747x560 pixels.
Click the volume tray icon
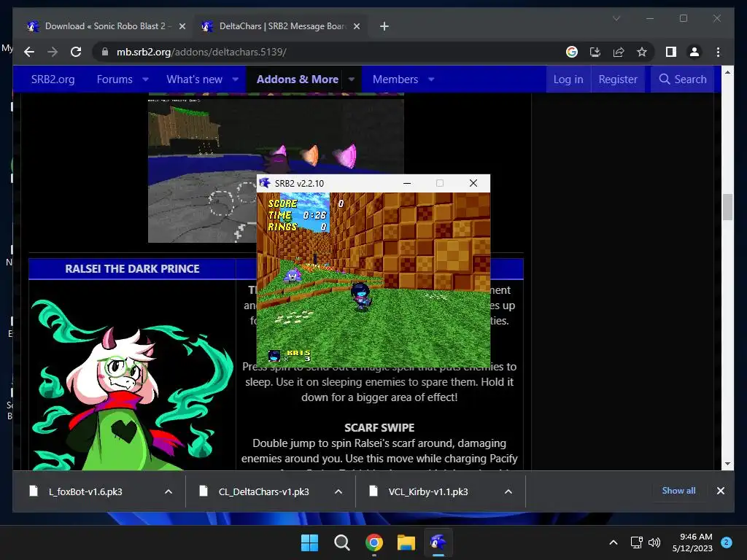click(654, 542)
